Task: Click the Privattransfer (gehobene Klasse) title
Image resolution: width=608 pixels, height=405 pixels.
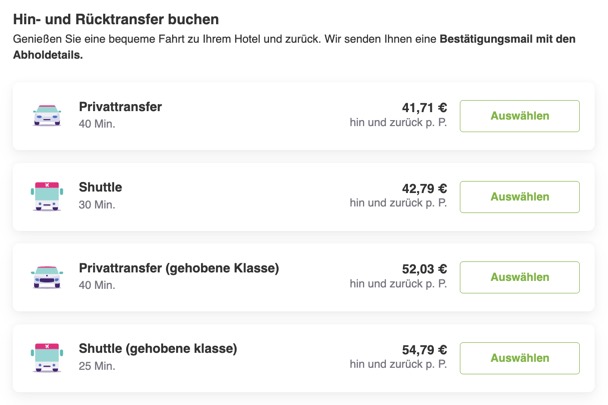Action: 179,268
